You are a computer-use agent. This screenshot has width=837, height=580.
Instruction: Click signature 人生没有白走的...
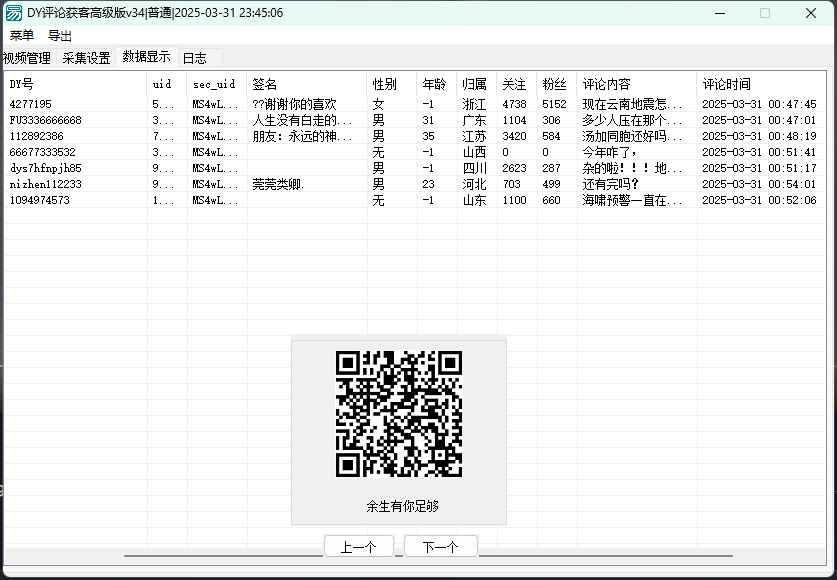click(302, 120)
